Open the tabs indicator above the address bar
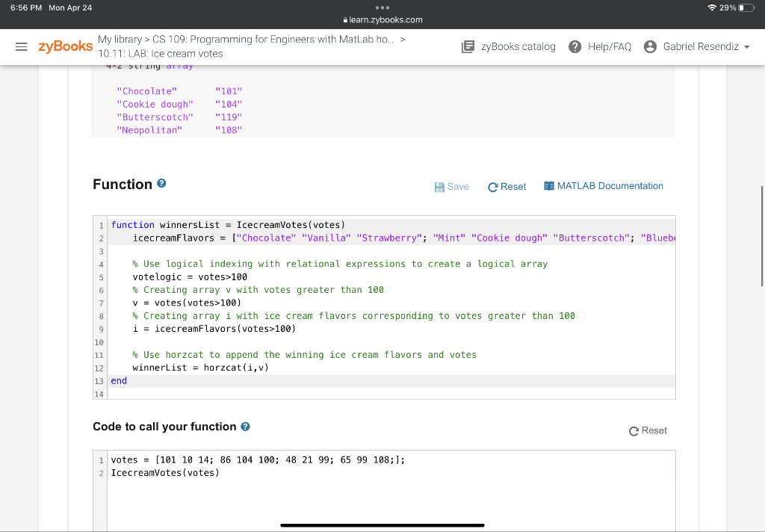765x532 pixels. point(382,9)
